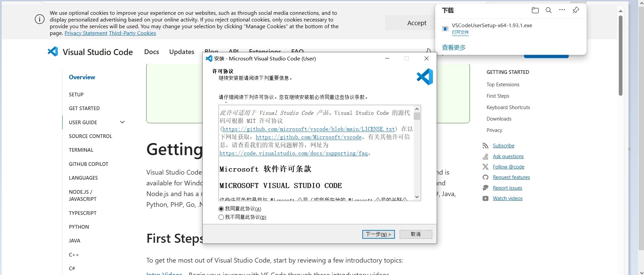Open more options ellipsis in downloads panel
The image size is (644, 275).
[562, 10]
